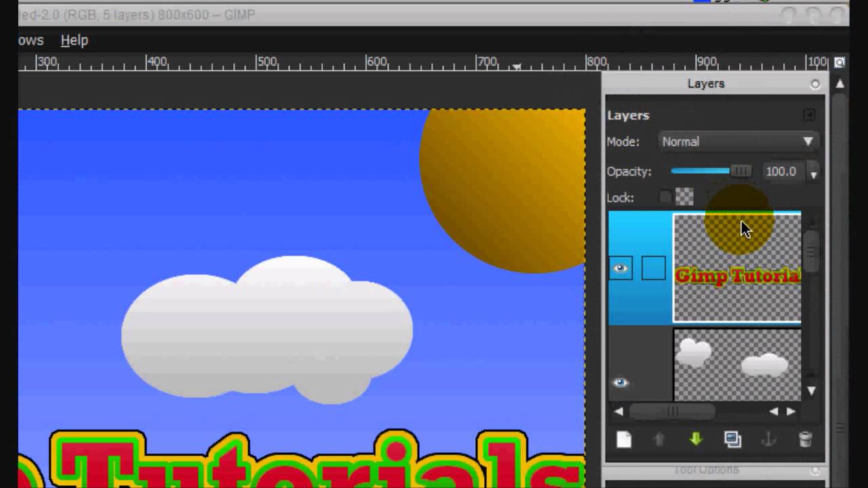This screenshot has width=868, height=488.
Task: Click the GIMP window title bar text
Action: point(137,14)
